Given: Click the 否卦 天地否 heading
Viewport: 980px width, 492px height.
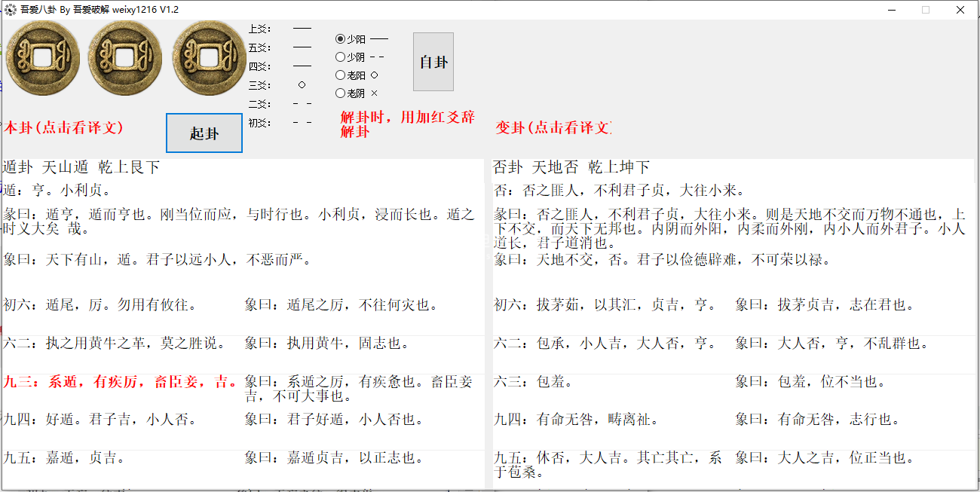Looking at the screenshot, I should click(571, 167).
